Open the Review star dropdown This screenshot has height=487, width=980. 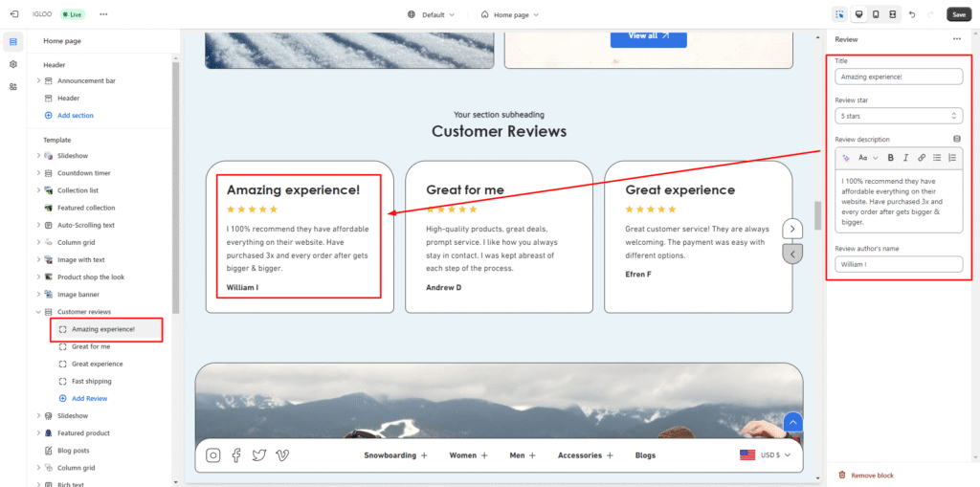pos(899,116)
